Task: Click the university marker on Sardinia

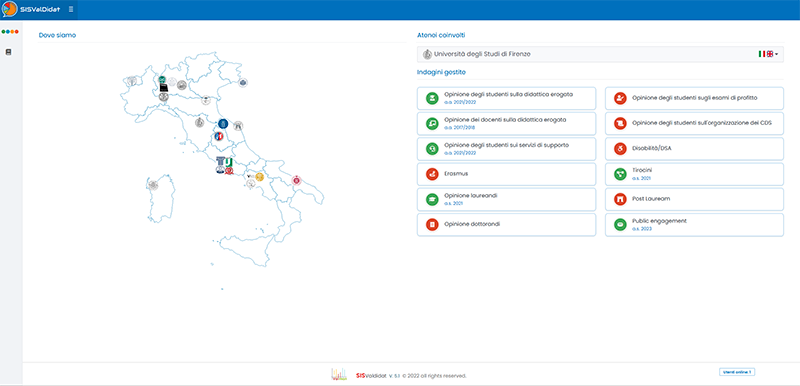Action: click(x=153, y=185)
